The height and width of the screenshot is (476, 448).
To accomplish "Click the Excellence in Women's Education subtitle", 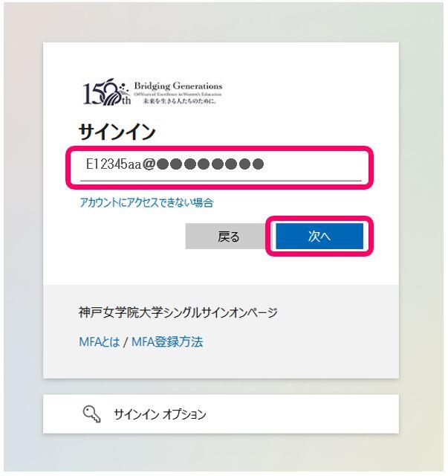I will [x=178, y=94].
